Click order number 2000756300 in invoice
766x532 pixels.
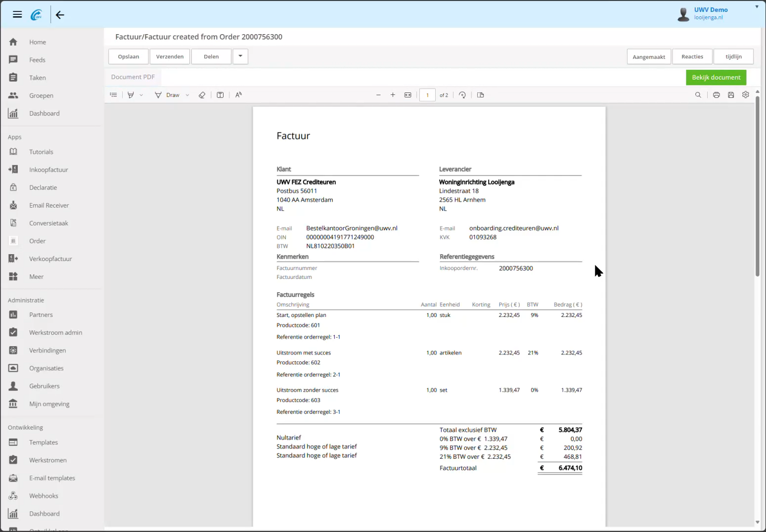[516, 268]
